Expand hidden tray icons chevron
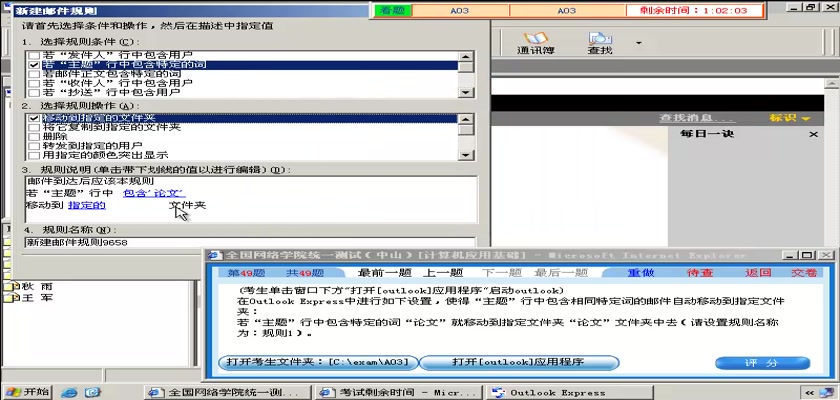840x400 pixels. (809, 393)
